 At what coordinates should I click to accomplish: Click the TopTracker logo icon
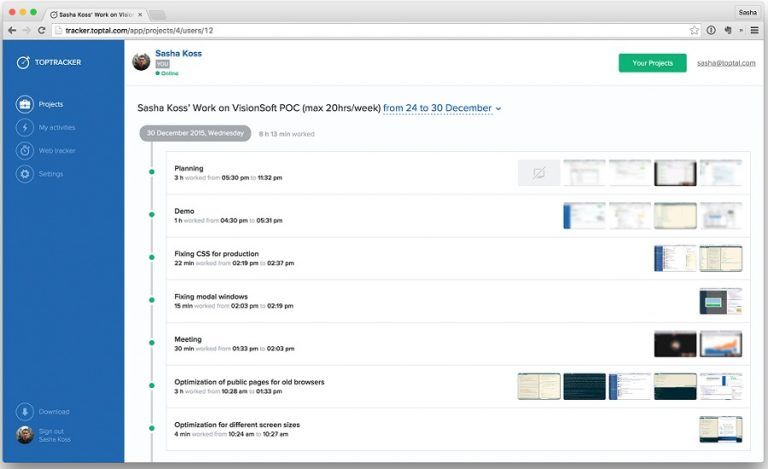(x=23, y=62)
